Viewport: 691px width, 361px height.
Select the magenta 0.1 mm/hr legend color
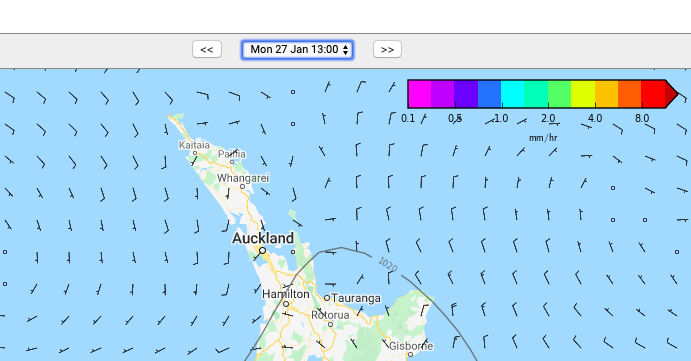pyautogui.click(x=420, y=93)
